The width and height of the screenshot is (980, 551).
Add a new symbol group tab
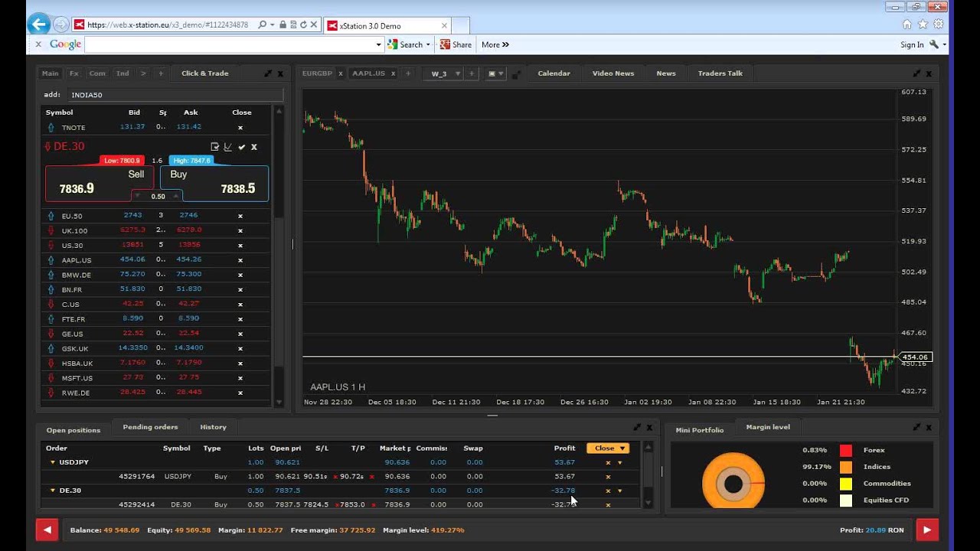[x=161, y=73]
